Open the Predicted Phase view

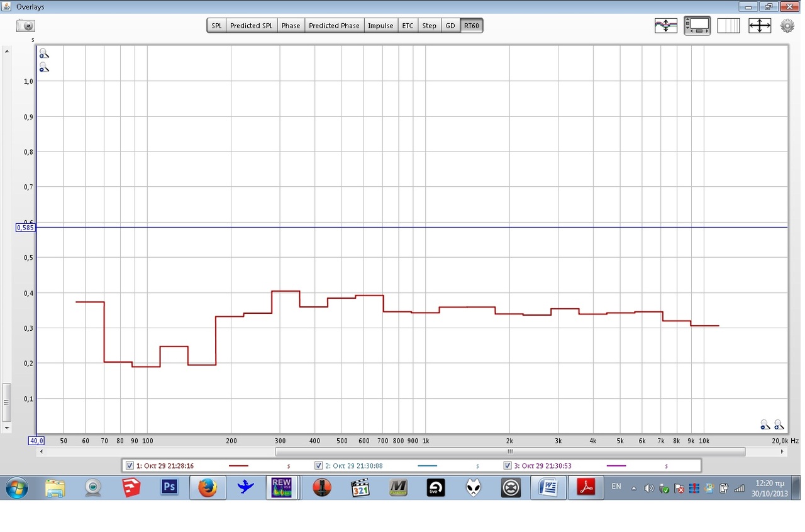click(334, 26)
